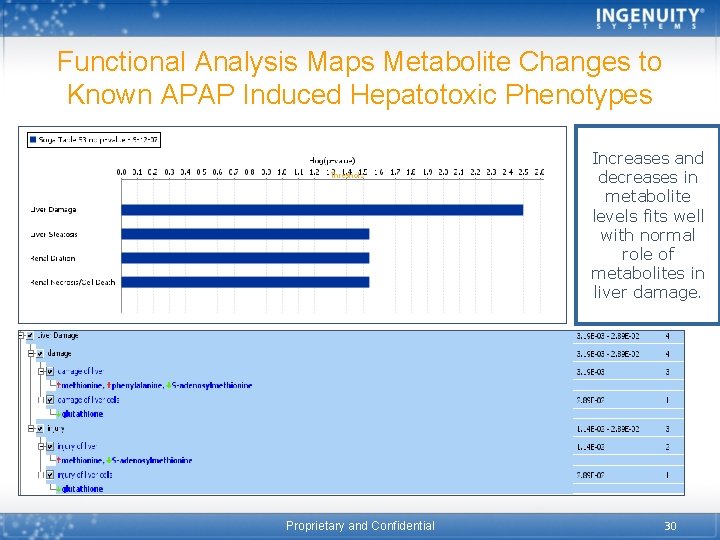Click the Ingenuity Systems logo

pyautogui.click(x=649, y=18)
